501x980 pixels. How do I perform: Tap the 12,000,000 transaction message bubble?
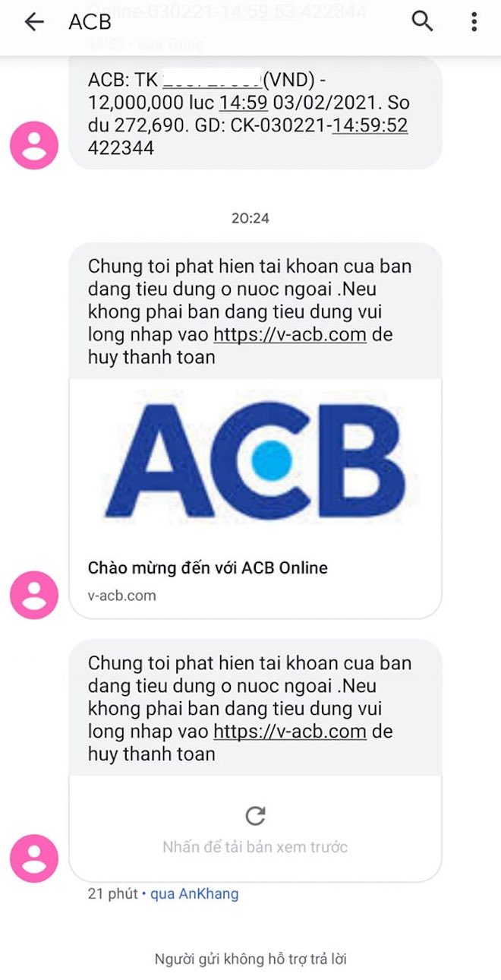pyautogui.click(x=255, y=114)
